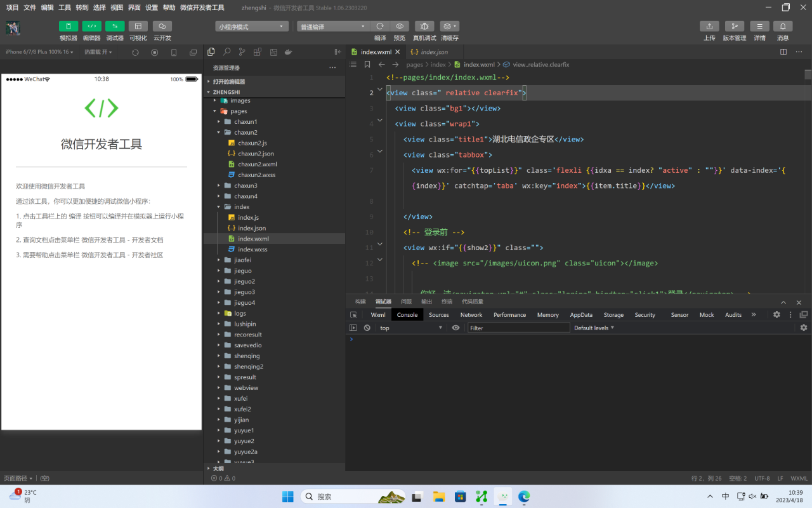Click the clear console icon

tap(367, 328)
